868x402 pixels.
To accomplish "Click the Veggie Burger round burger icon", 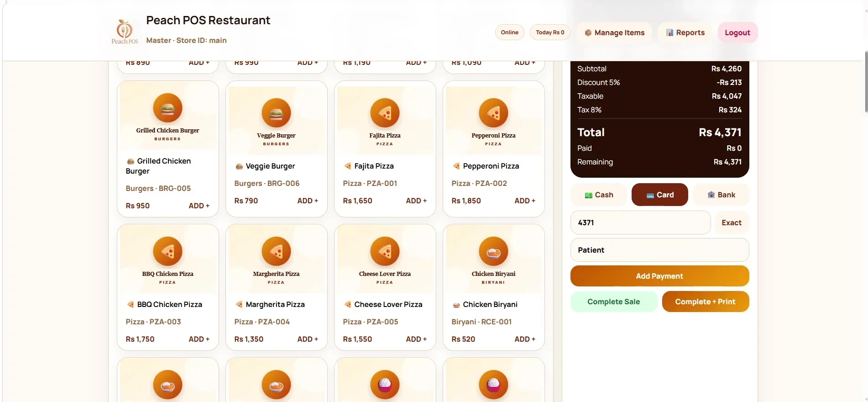I will [276, 113].
